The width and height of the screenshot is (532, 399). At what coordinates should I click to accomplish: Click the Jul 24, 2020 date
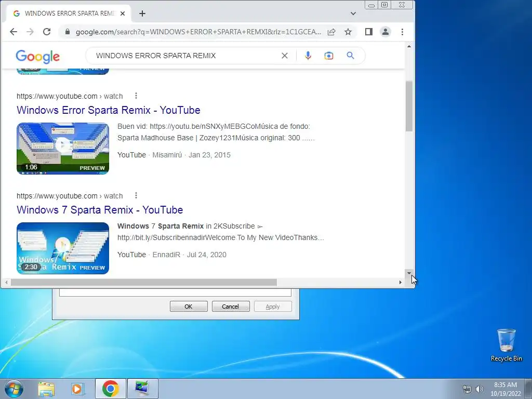tap(207, 255)
